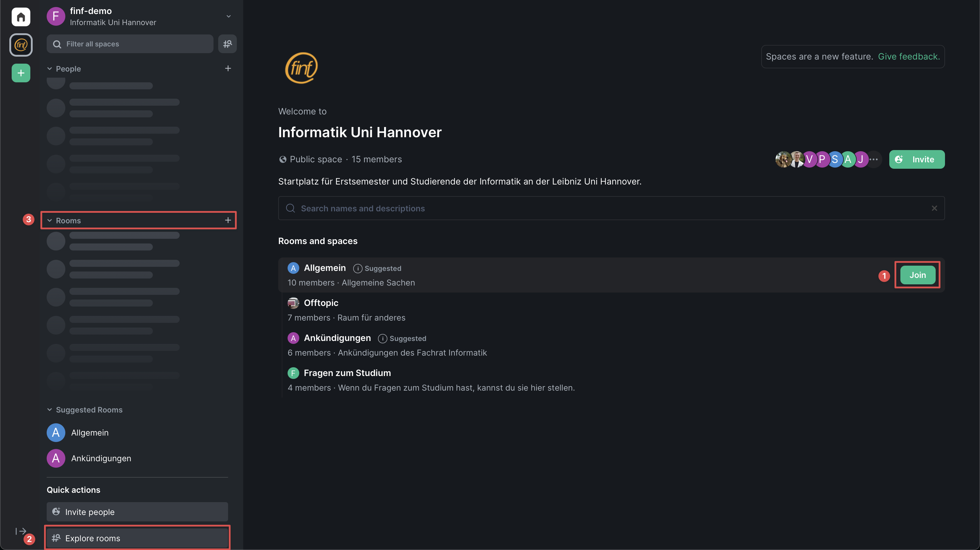
Task: Click the Ankündigungen purple avatar in list
Action: pos(293,338)
